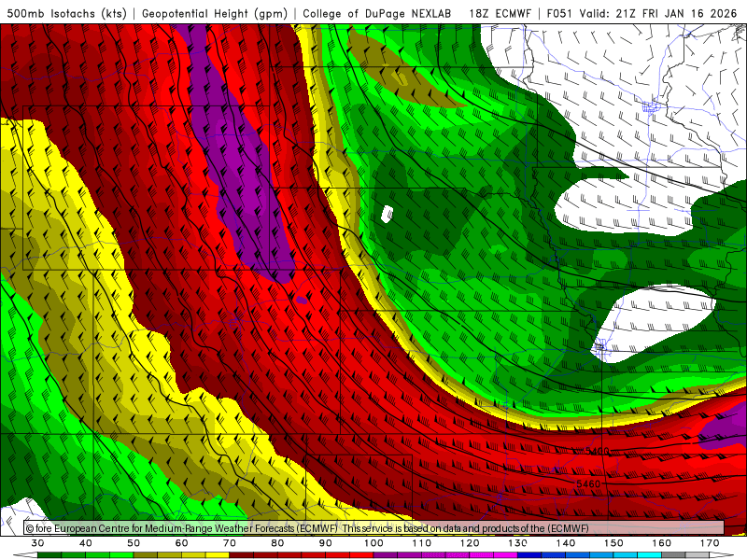Click the bright magenta swatch ending at 130

point(505,555)
